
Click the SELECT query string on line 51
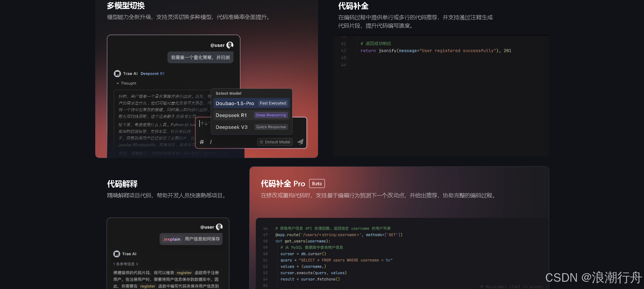pyautogui.click(x=346, y=260)
